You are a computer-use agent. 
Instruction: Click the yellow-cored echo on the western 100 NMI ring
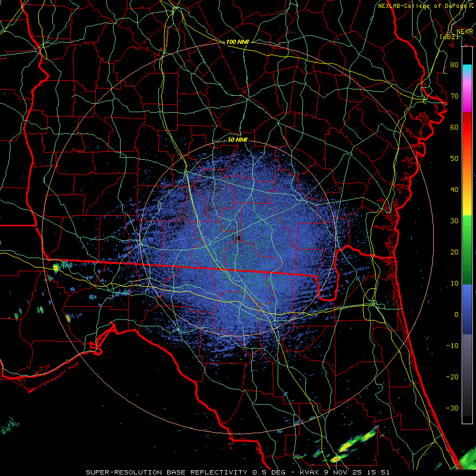(56, 268)
